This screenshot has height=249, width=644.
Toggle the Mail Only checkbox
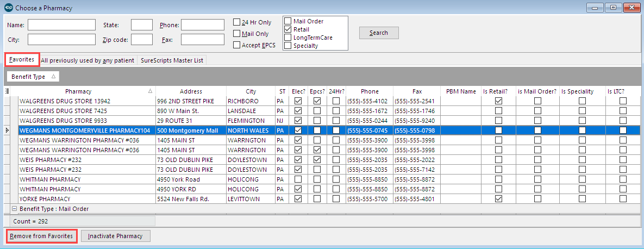(x=236, y=34)
